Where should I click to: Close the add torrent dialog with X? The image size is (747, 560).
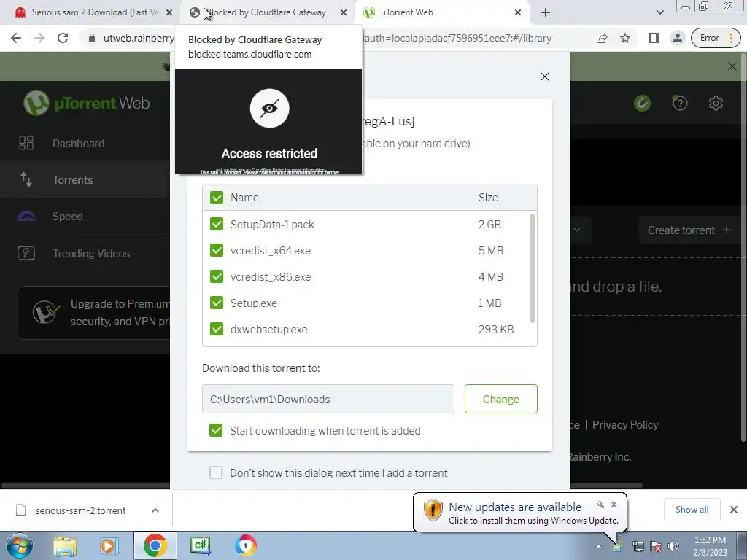click(x=545, y=77)
